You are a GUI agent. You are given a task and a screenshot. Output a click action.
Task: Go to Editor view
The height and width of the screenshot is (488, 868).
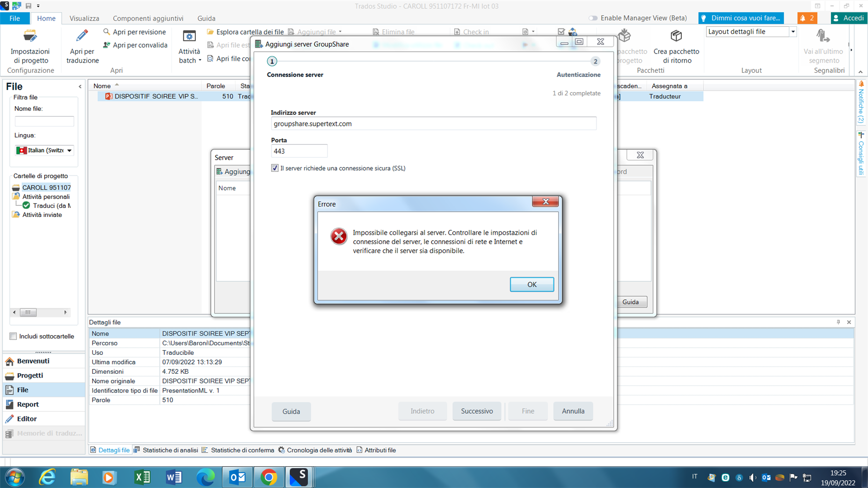[44, 419]
